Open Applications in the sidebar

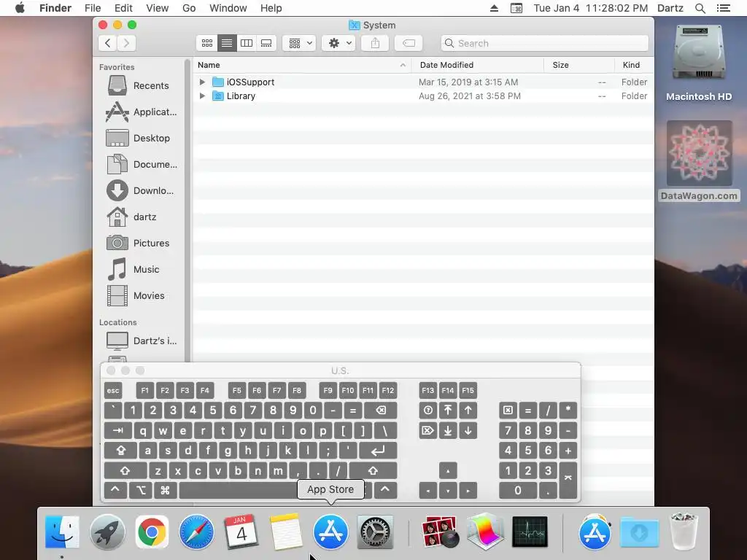click(139, 112)
